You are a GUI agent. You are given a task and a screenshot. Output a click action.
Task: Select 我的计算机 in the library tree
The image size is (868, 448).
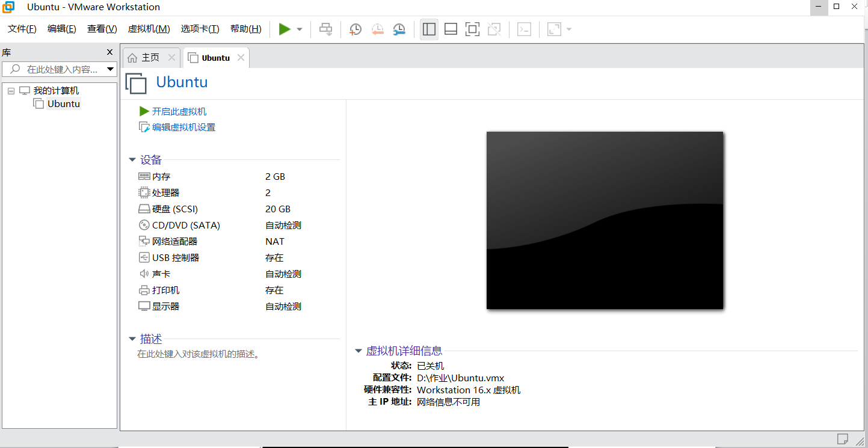(x=56, y=91)
